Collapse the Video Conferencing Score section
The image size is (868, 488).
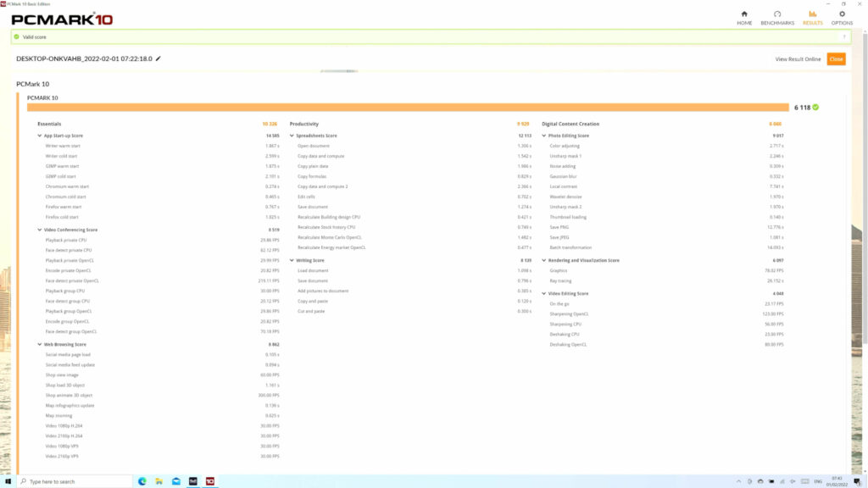click(x=39, y=230)
